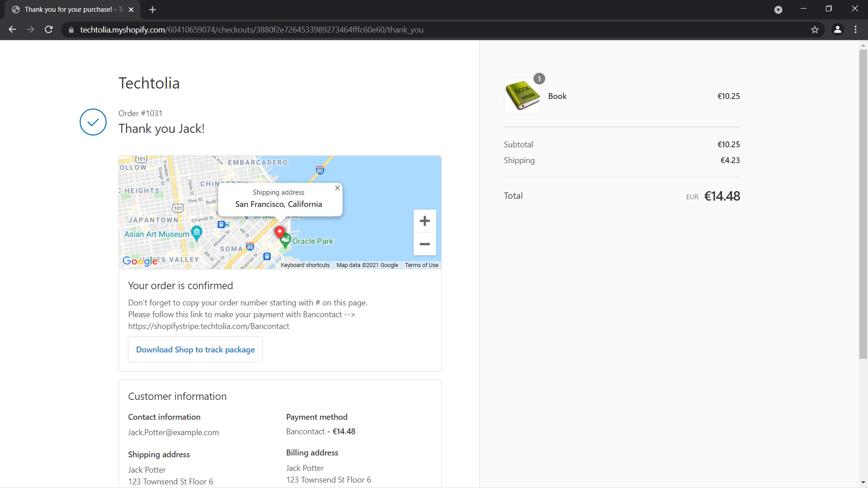Close the Shipping address map popup
Screen dimensions: 868x488
[x=337, y=188]
